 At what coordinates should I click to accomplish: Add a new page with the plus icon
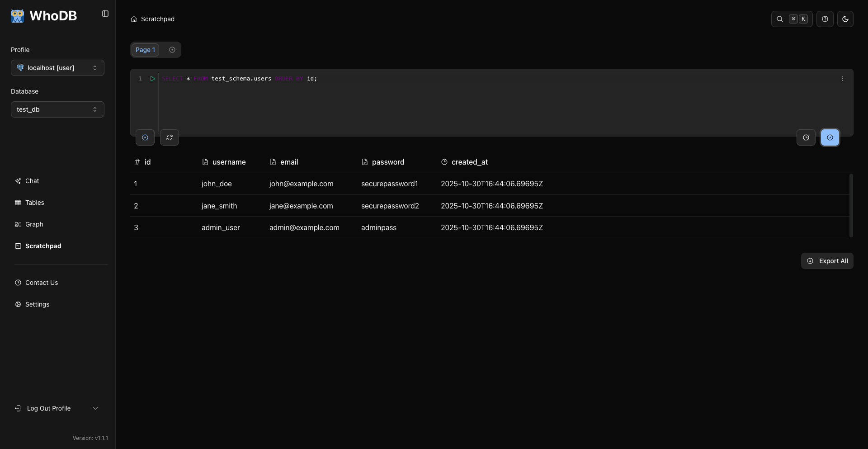point(172,50)
